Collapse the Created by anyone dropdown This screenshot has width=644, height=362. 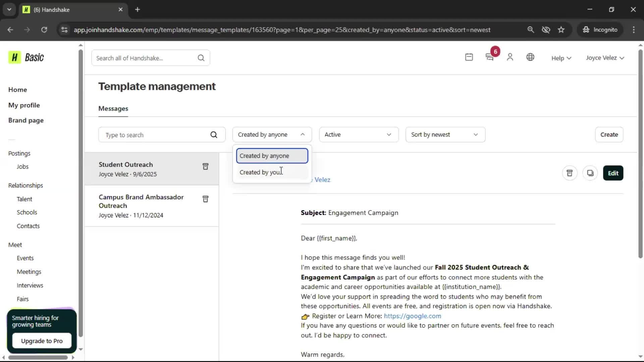coord(272,135)
